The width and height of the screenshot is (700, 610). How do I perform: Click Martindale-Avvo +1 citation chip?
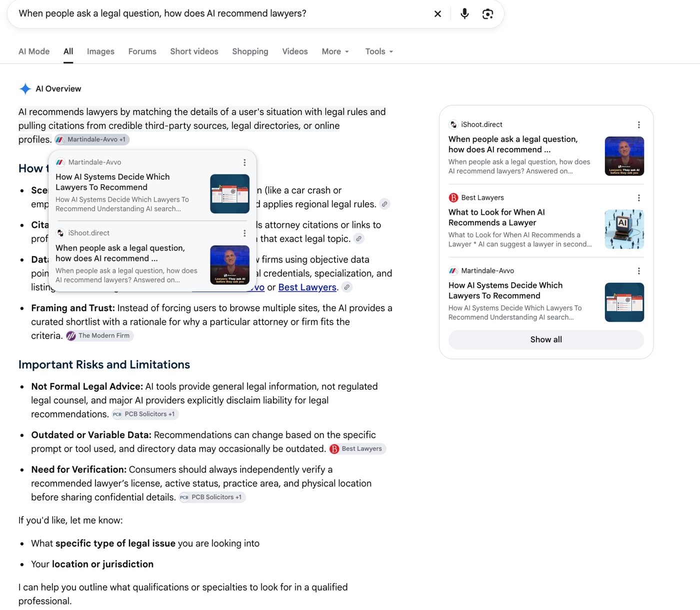[x=92, y=139]
